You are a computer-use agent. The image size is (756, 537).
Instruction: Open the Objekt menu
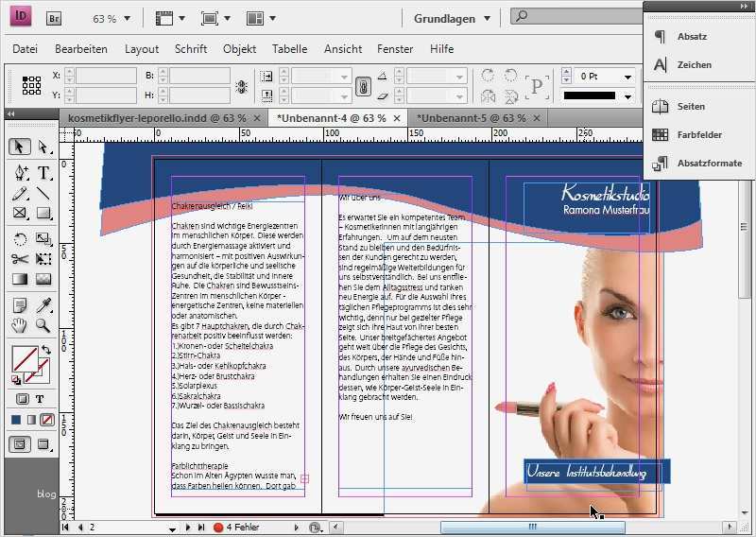click(x=240, y=49)
